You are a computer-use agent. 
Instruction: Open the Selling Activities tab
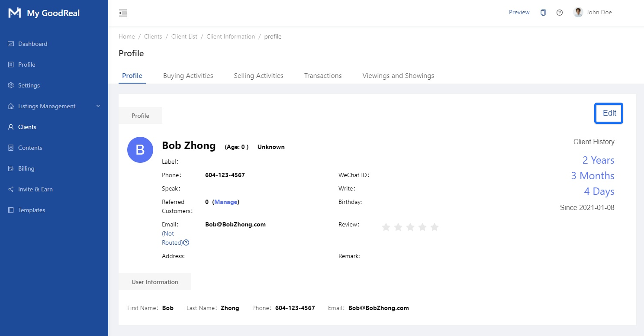258,76
